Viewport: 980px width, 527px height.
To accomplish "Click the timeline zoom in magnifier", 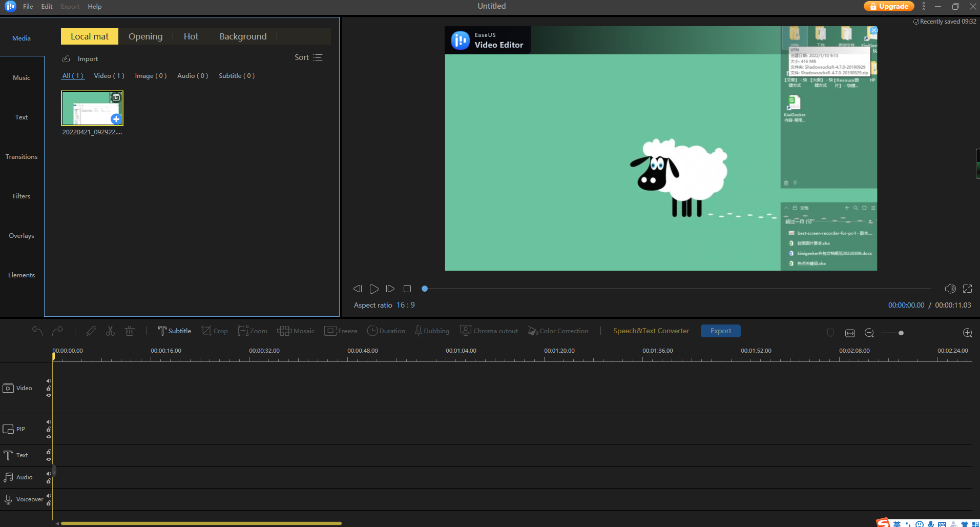I will click(x=968, y=333).
